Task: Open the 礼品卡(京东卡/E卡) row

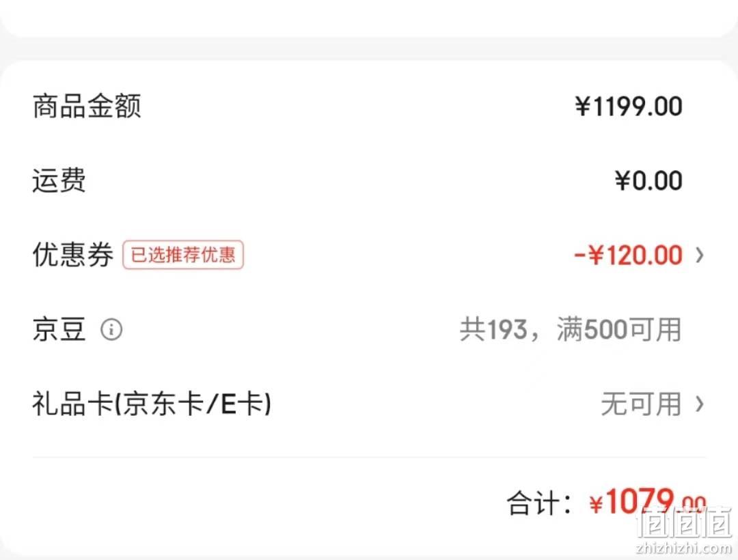Action: (369, 404)
